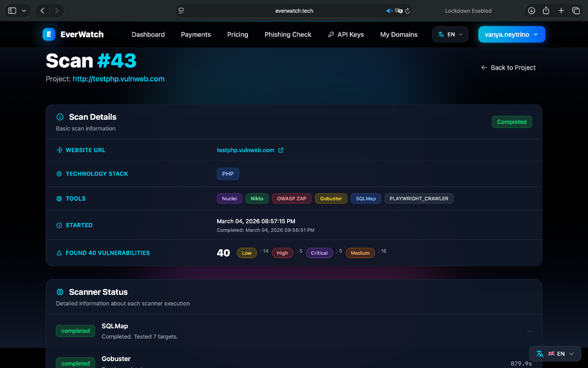Click the gear icon next to Technology Stack
The height and width of the screenshot is (368, 588).
59,174
